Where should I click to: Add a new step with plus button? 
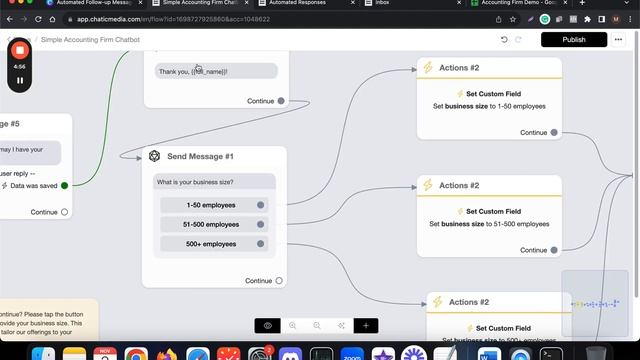pyautogui.click(x=366, y=326)
